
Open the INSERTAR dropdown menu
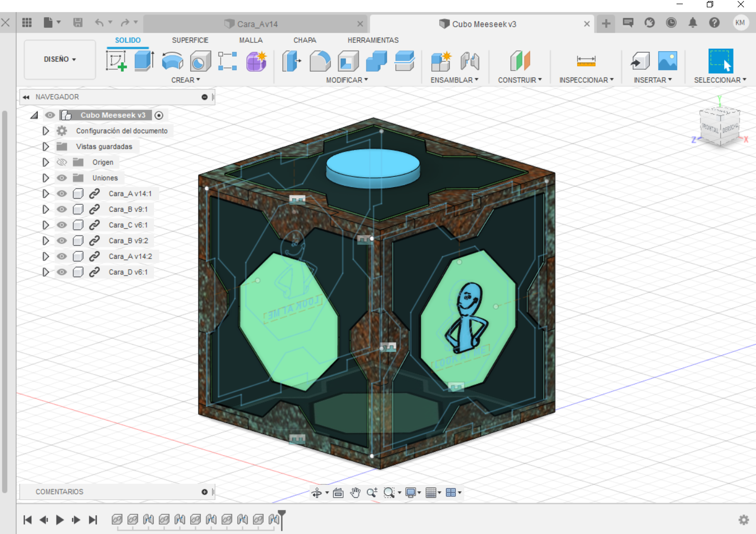pyautogui.click(x=652, y=80)
